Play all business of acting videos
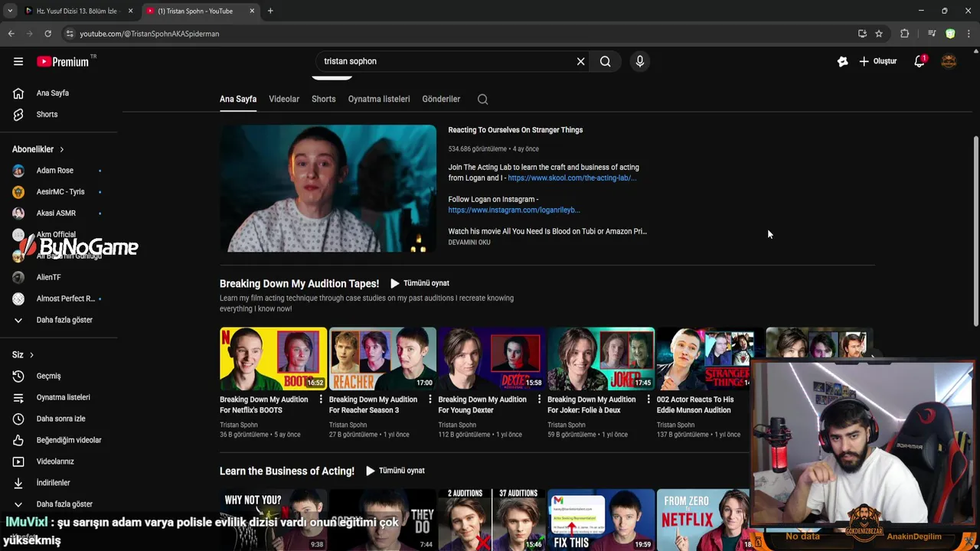The width and height of the screenshot is (980, 551). pos(395,471)
